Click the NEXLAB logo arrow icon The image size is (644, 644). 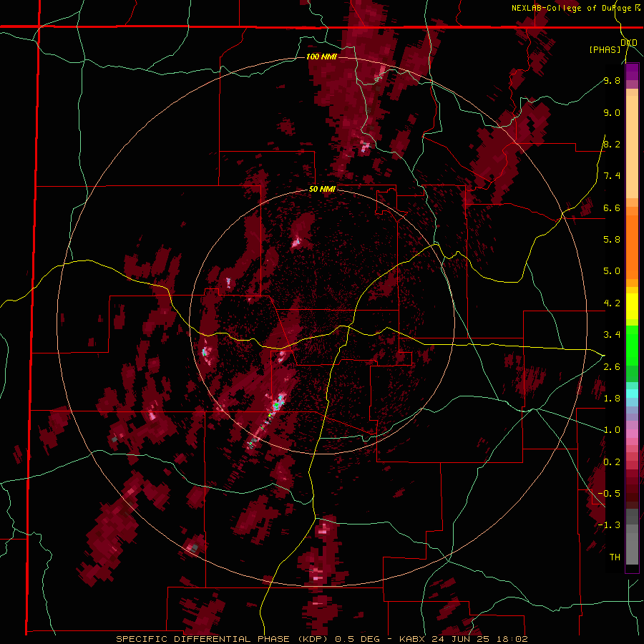click(638, 8)
